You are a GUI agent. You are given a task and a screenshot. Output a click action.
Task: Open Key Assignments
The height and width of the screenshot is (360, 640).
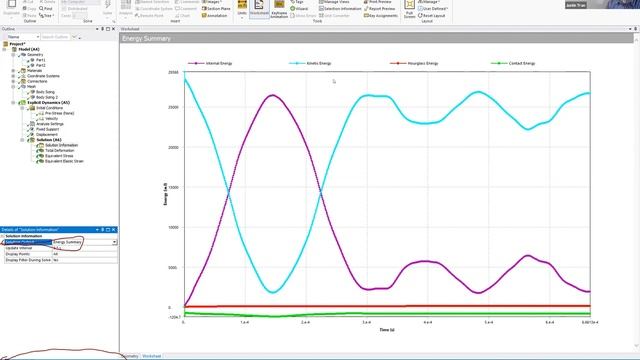[380, 16]
